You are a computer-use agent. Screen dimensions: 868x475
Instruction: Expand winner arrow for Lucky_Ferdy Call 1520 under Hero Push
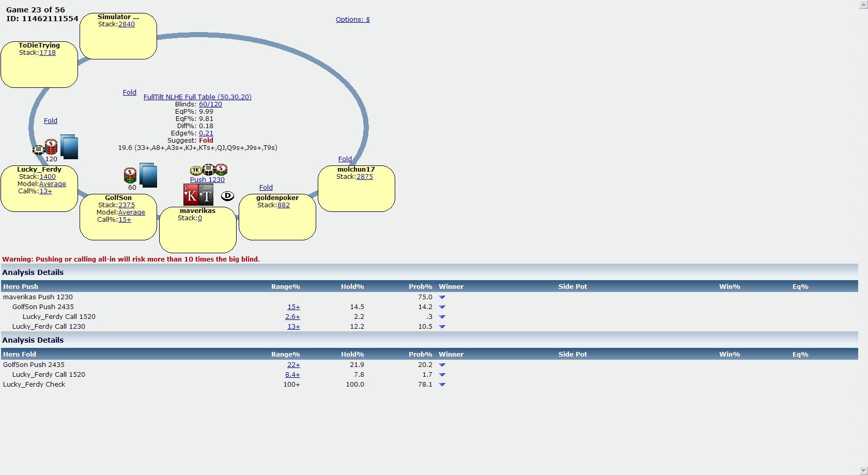click(x=442, y=317)
